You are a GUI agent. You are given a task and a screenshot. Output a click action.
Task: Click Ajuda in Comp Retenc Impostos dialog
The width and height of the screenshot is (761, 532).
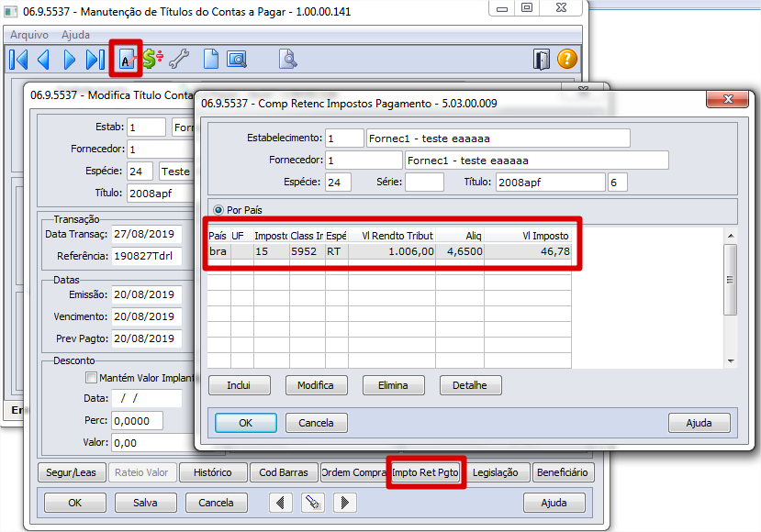[699, 423]
